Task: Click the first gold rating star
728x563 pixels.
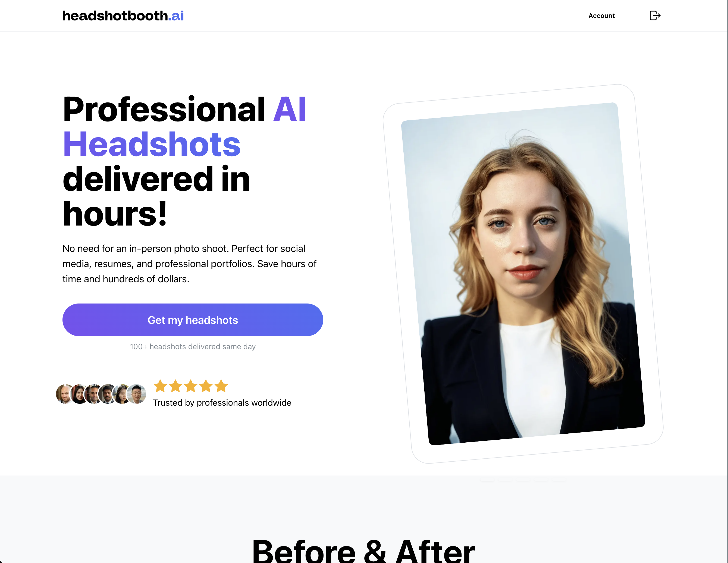Action: point(160,386)
